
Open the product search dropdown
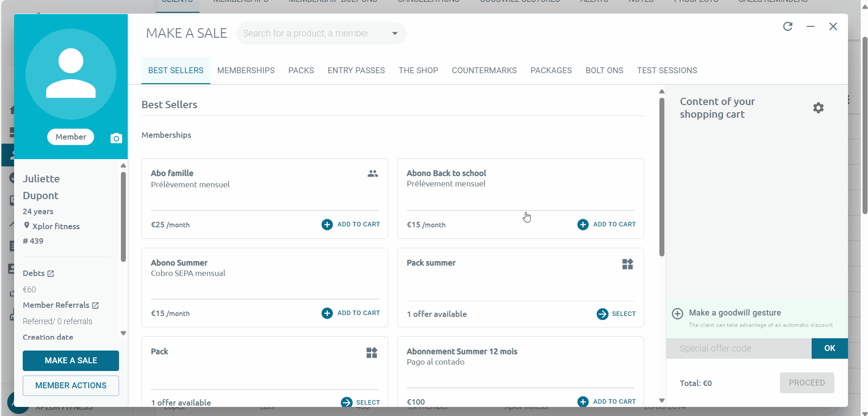pyautogui.click(x=394, y=33)
